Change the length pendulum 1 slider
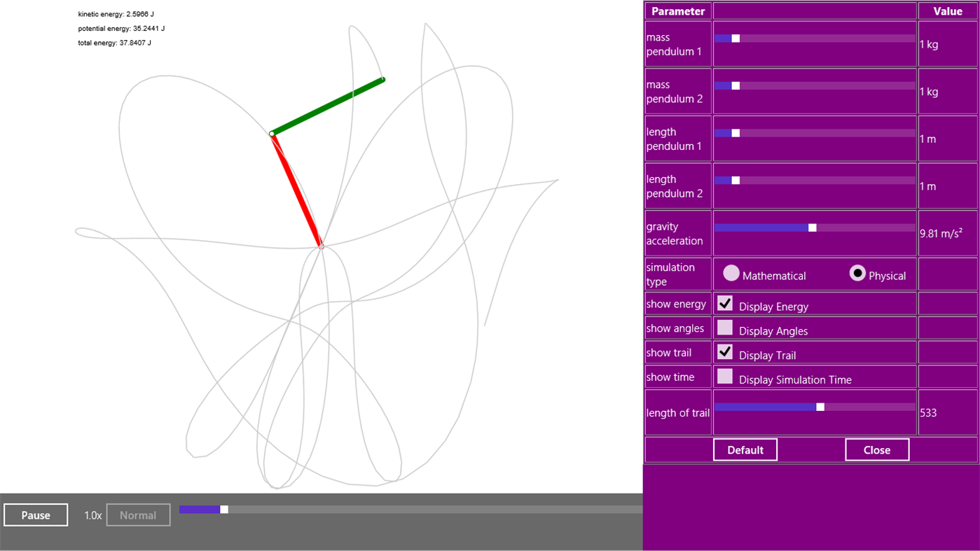The height and width of the screenshot is (551, 980). [735, 132]
